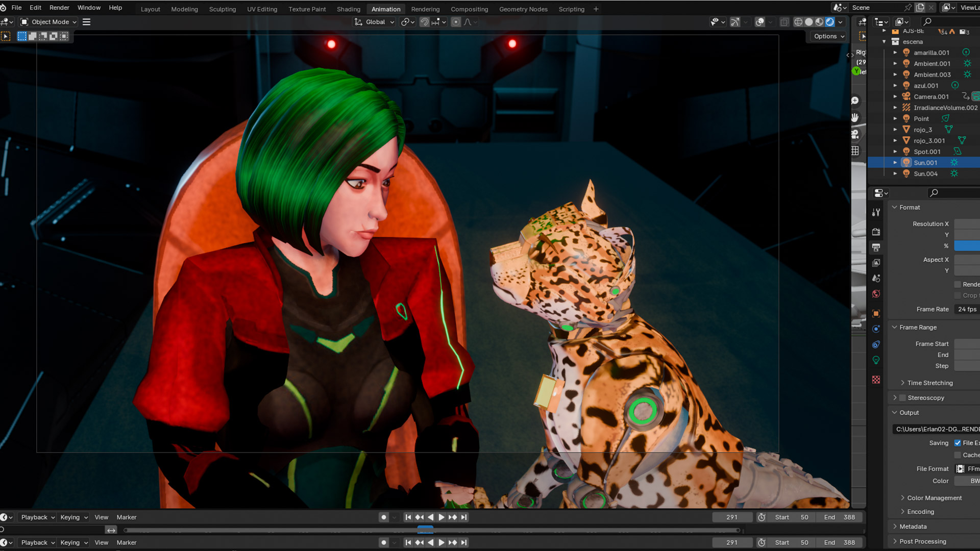Select amarilla.001 in the outliner
The image size is (980, 551).
(932, 53)
